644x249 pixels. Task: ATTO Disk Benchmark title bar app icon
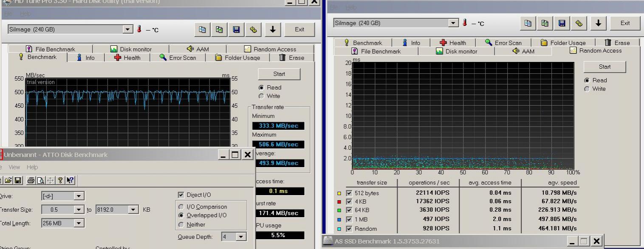click(x=1, y=154)
